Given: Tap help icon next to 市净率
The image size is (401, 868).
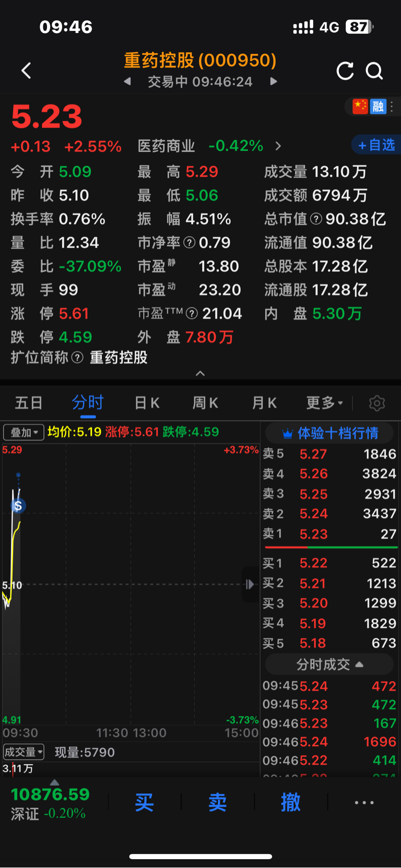Looking at the screenshot, I should pyautogui.click(x=190, y=242).
